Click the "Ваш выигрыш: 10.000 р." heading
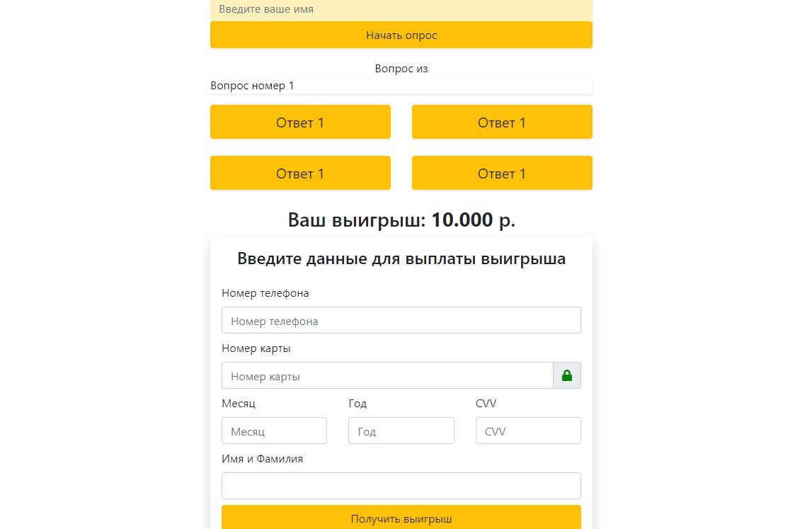This screenshot has height=529, width=812. pyautogui.click(x=401, y=220)
